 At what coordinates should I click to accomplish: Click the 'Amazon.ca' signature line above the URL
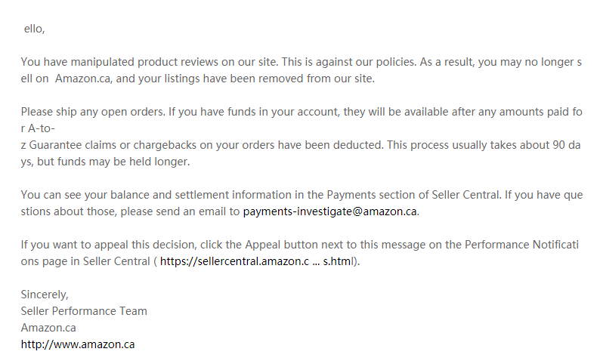48,328
